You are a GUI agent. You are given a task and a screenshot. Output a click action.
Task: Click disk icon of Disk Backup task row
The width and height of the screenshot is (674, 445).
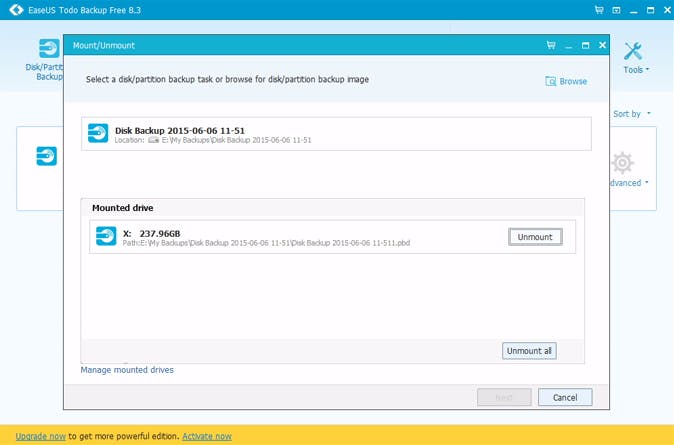coord(98,133)
